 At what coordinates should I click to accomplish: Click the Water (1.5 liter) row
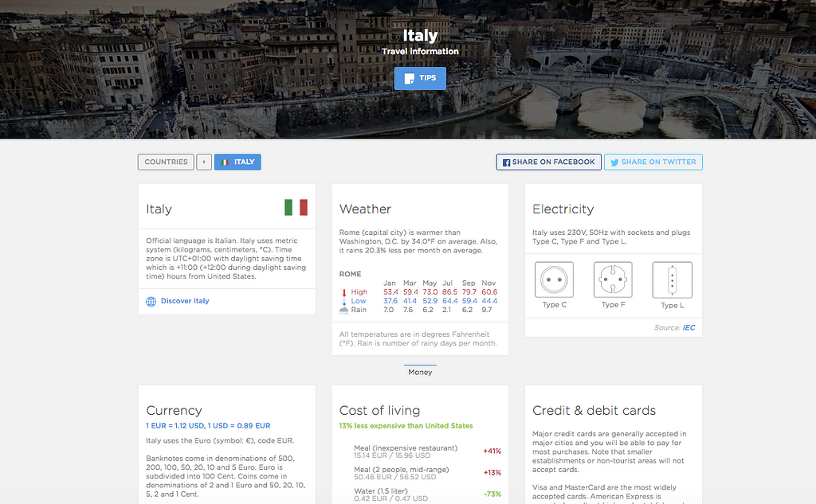(420, 494)
